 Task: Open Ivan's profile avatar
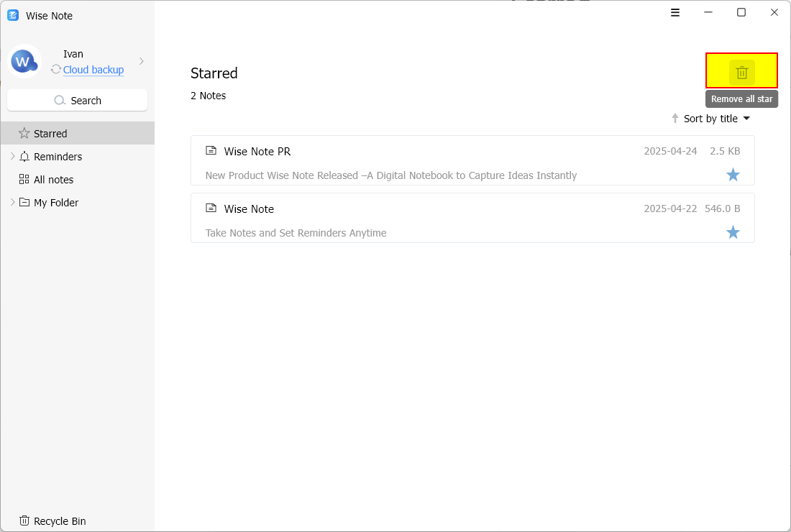[x=24, y=62]
